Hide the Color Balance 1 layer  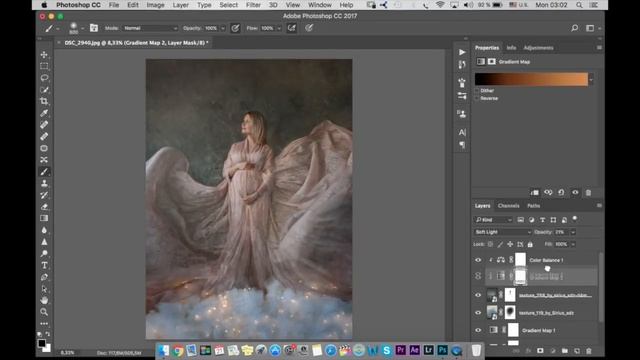tap(478, 260)
